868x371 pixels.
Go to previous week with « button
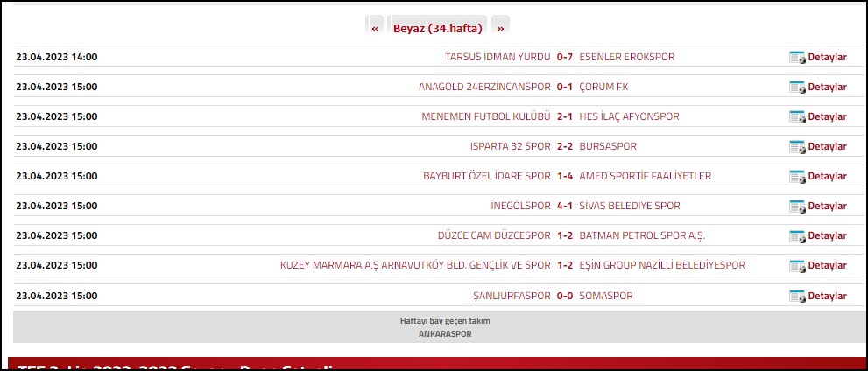375,28
